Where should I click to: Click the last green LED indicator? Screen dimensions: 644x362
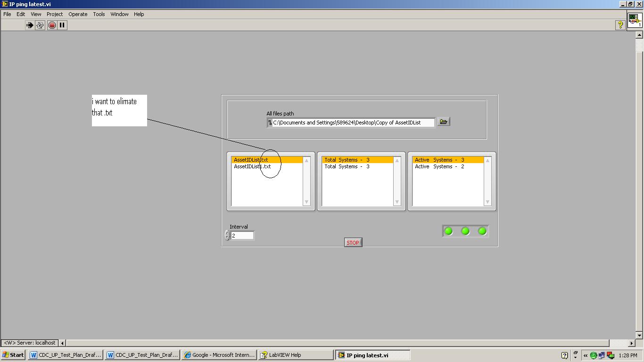click(x=482, y=231)
